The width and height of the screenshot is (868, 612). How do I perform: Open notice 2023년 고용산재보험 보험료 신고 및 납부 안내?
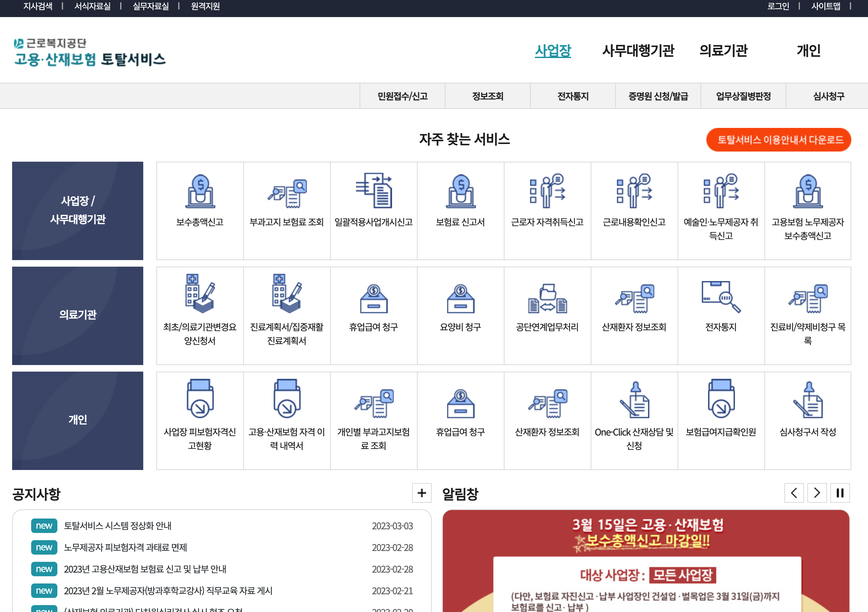[145, 569]
